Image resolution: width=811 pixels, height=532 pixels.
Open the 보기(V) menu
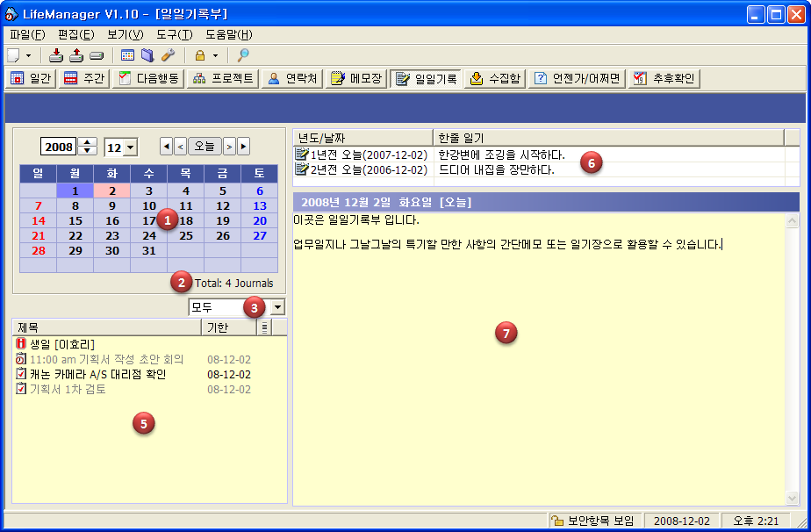pos(126,34)
